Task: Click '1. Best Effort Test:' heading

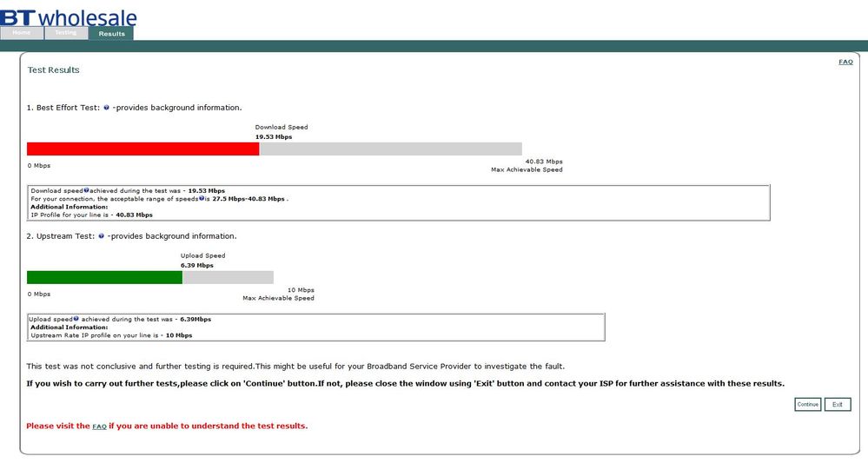Action: pyautogui.click(x=63, y=108)
